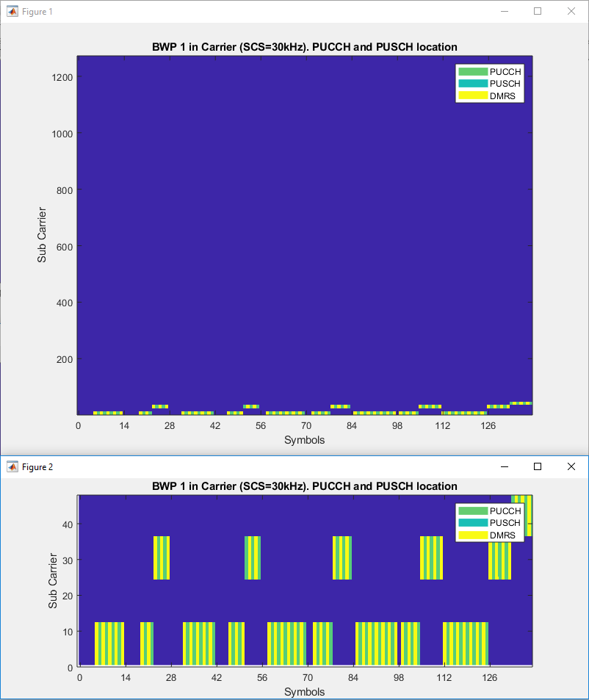
Task: Click the green PUCCH swatch in Figure 1 legend
Action: coord(472,72)
